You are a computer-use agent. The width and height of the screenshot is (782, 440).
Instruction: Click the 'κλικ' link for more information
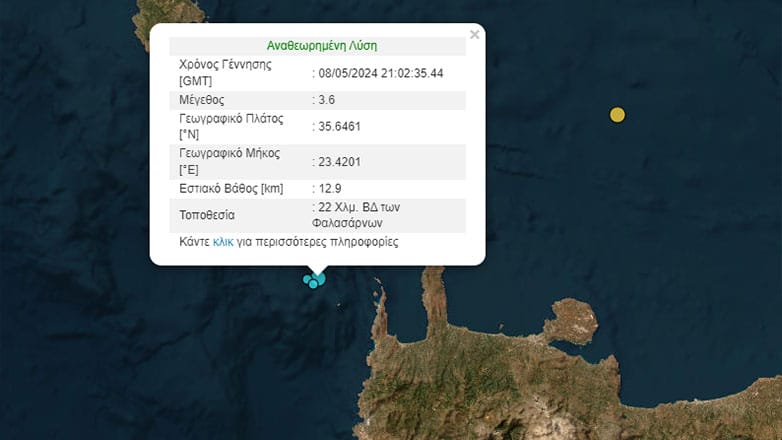pyautogui.click(x=223, y=242)
